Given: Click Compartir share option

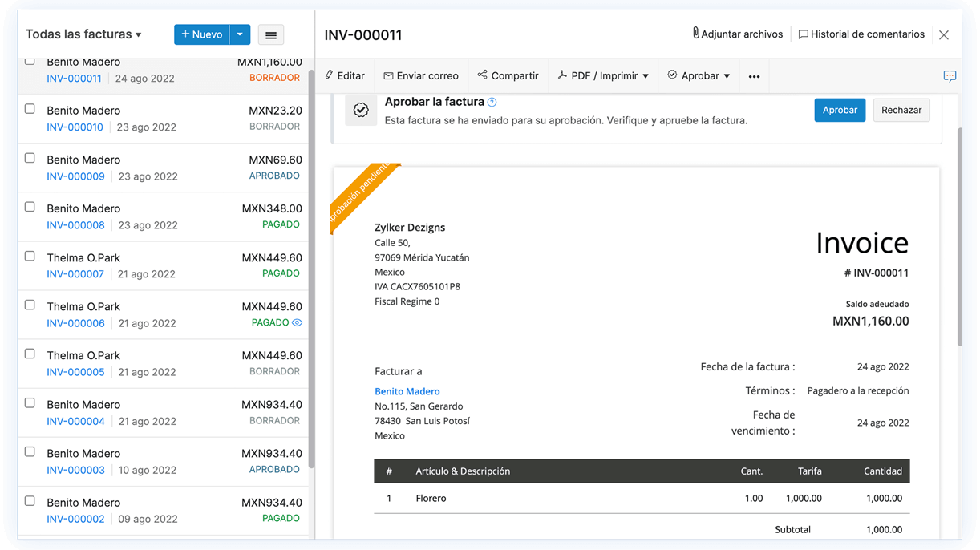Looking at the screenshot, I should click(x=508, y=75).
